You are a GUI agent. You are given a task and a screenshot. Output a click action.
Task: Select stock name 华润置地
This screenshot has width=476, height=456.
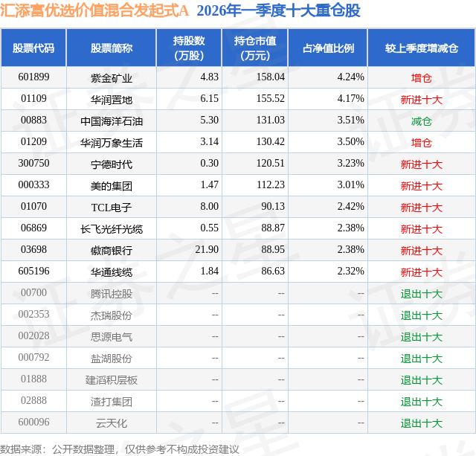(112, 100)
